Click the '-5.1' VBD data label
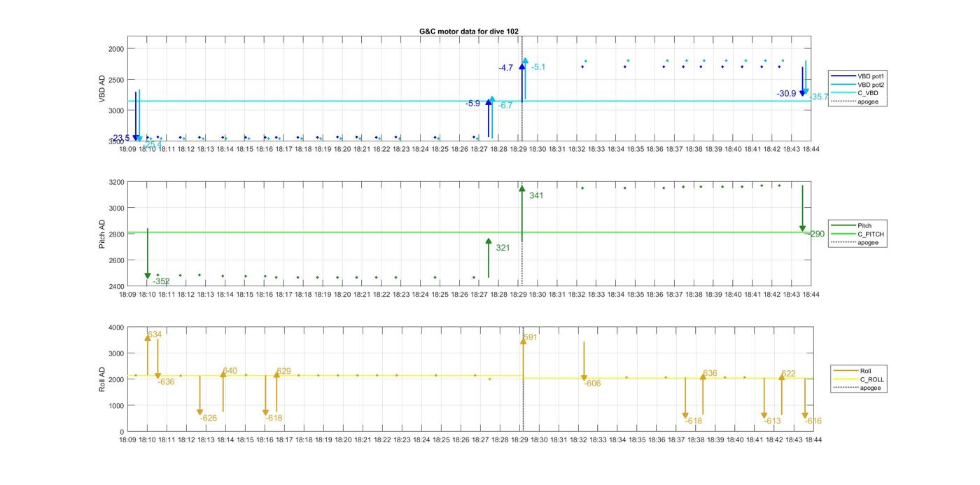Viewport: 980px width, 485px height. pos(538,67)
